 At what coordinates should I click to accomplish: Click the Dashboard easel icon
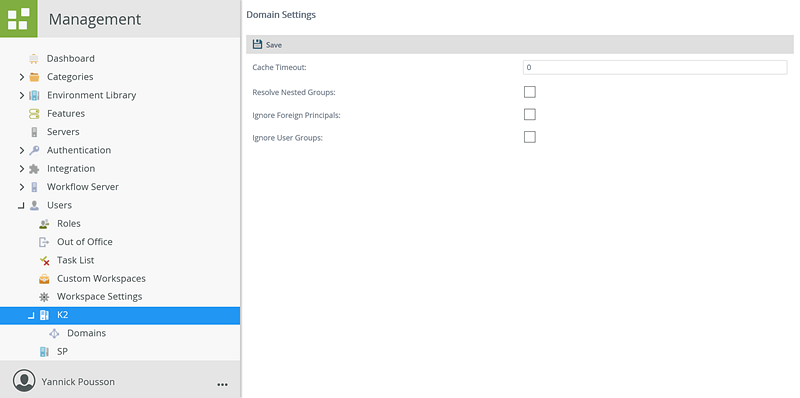pyautogui.click(x=34, y=59)
